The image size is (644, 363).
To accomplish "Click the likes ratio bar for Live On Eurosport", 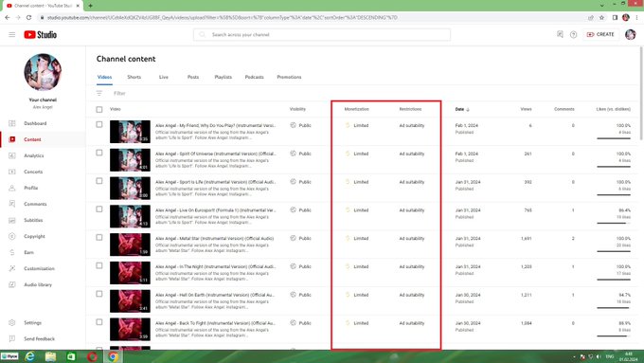I will (614, 224).
